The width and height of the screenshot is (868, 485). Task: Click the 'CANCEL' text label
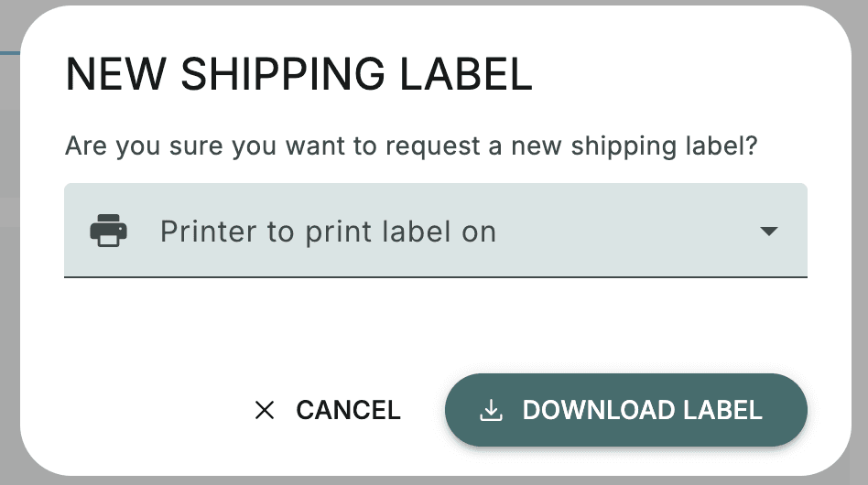(x=348, y=410)
